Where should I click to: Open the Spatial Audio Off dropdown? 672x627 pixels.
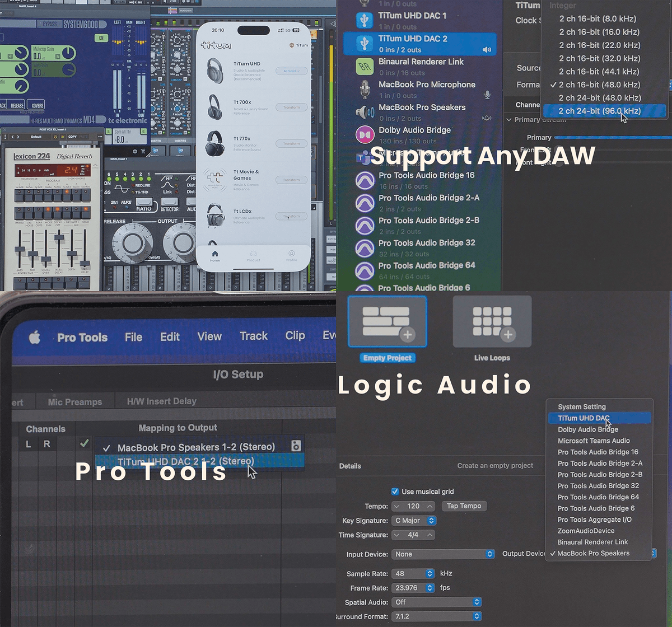436,602
